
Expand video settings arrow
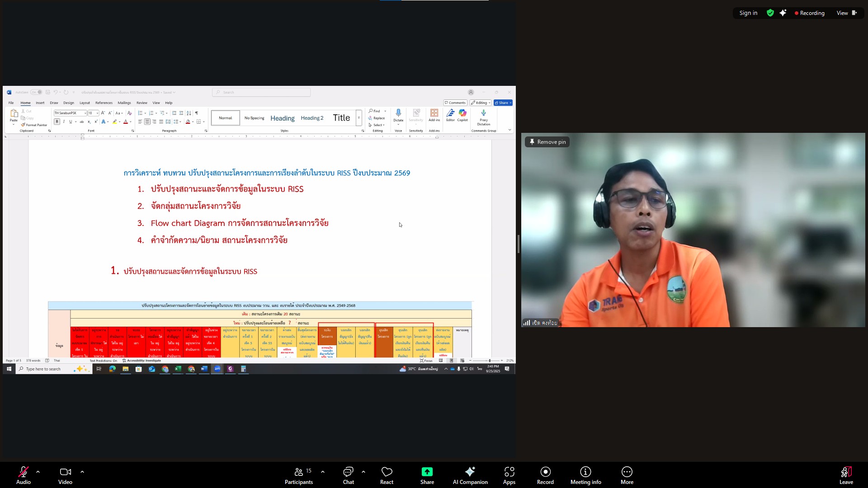(x=82, y=472)
